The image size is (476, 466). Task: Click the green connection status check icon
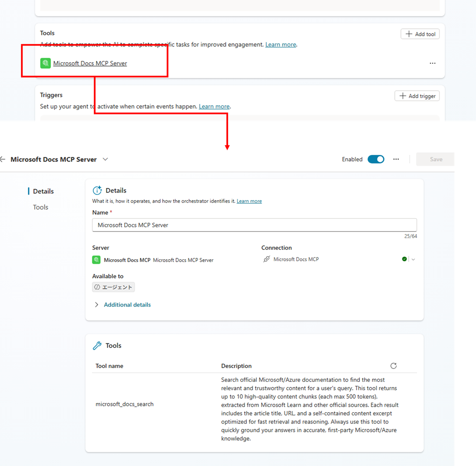pyautogui.click(x=404, y=259)
